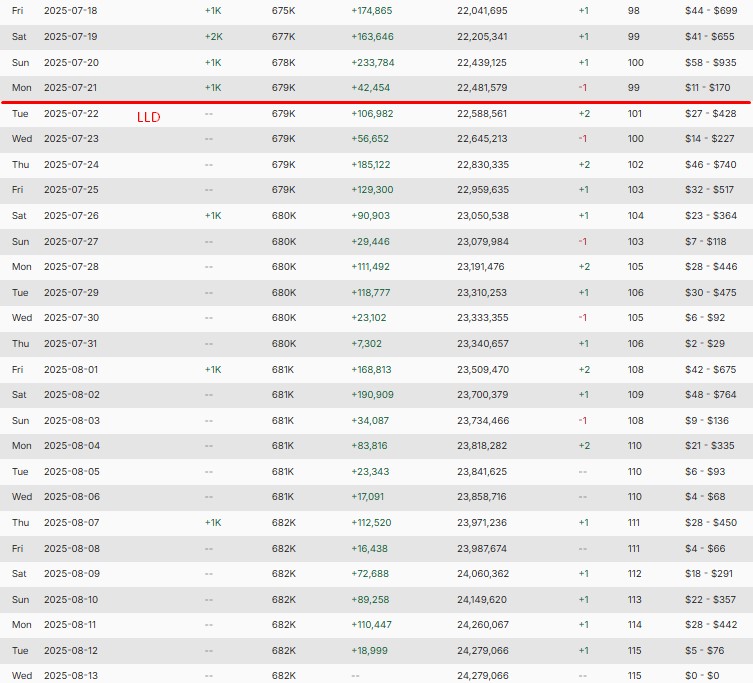Click the +42,454 views value
Screen dimensions: 753x683
370,87
